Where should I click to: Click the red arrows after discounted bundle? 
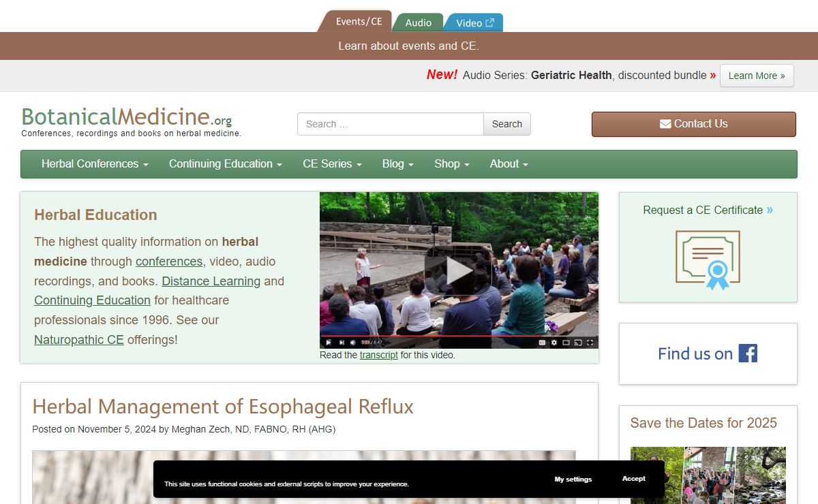click(713, 76)
